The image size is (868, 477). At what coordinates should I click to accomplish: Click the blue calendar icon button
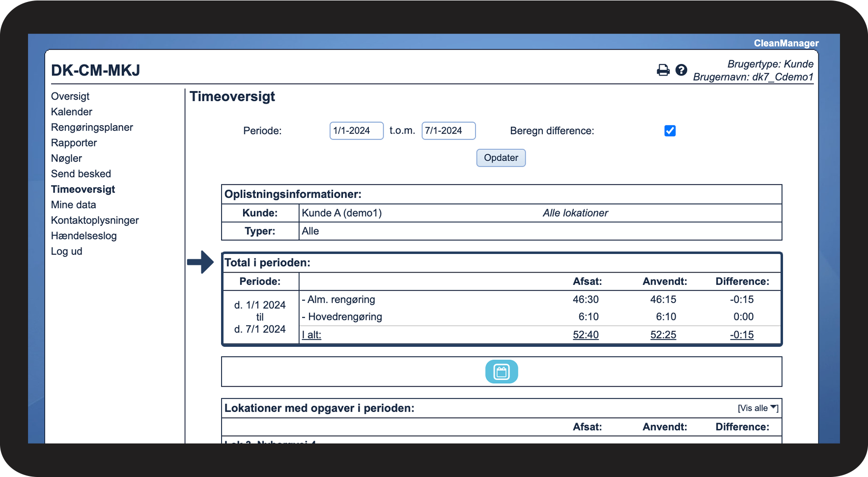[501, 371]
